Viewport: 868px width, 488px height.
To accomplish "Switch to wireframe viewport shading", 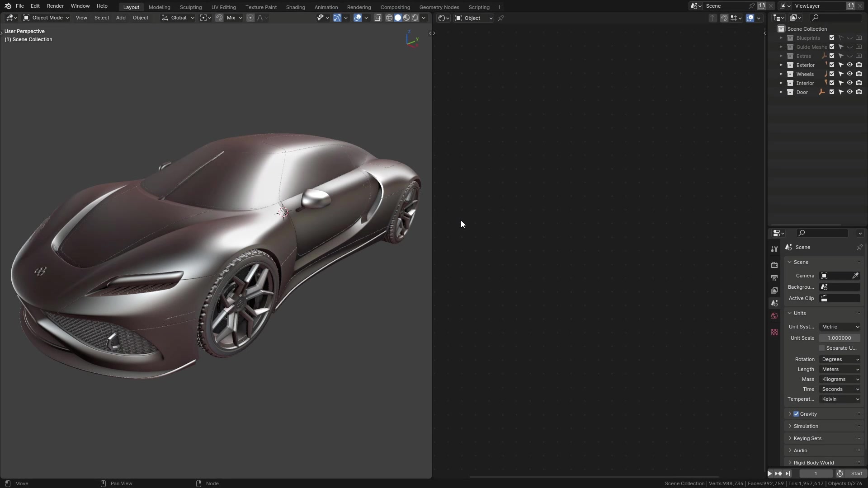I will [389, 18].
